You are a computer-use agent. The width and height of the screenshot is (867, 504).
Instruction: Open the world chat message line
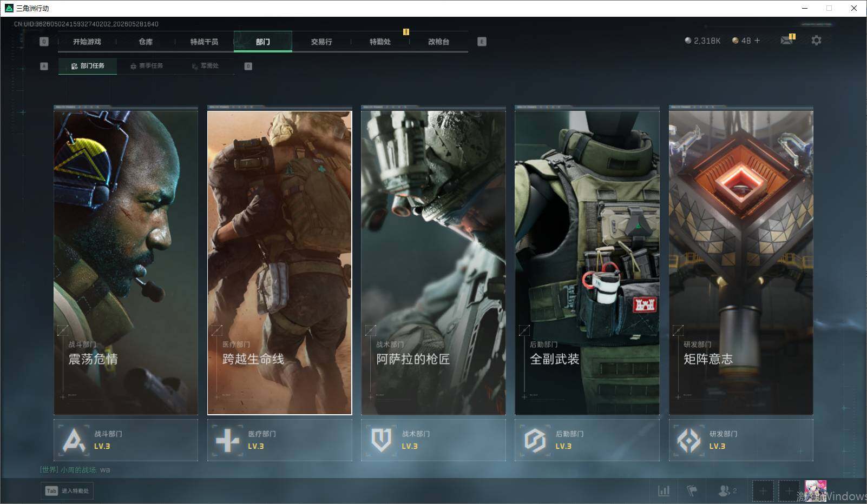tap(75, 470)
